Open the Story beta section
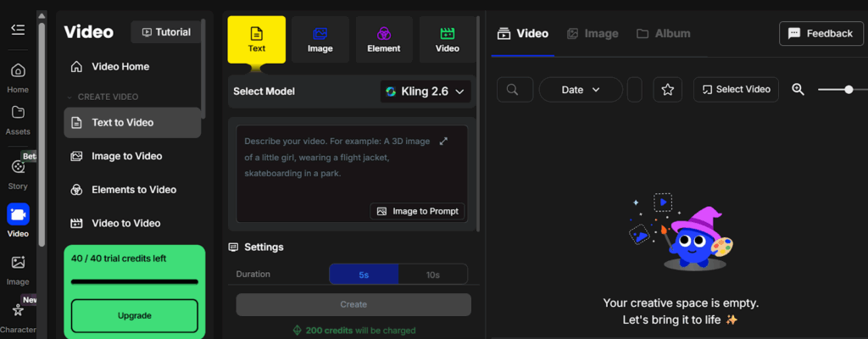 click(x=18, y=168)
